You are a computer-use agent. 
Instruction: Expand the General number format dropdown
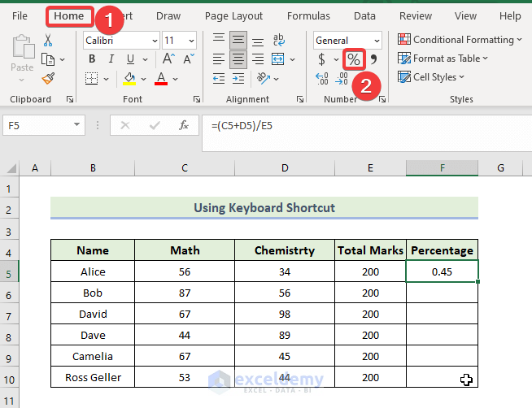(x=376, y=40)
